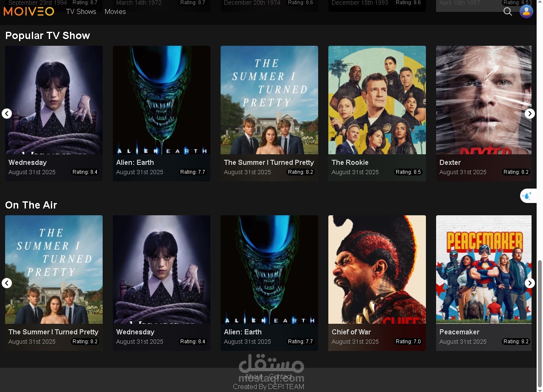The width and height of the screenshot is (543, 392).
Task: Click the floating droplet sparkle widget icon
Action: (x=528, y=196)
